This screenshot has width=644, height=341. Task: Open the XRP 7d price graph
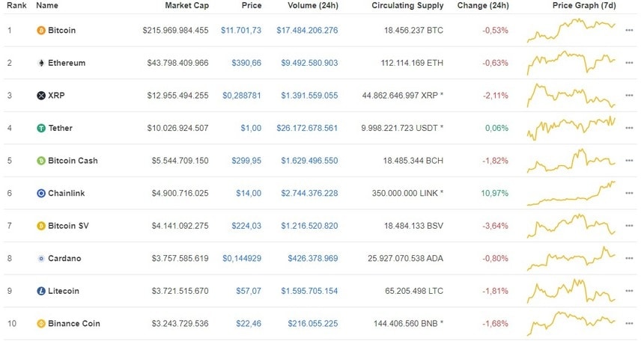pyautogui.click(x=571, y=96)
